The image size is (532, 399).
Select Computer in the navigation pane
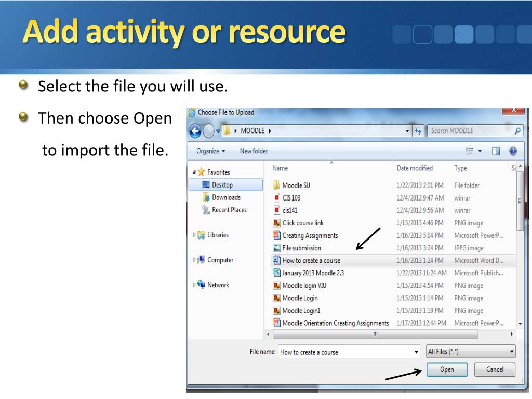coord(220,260)
